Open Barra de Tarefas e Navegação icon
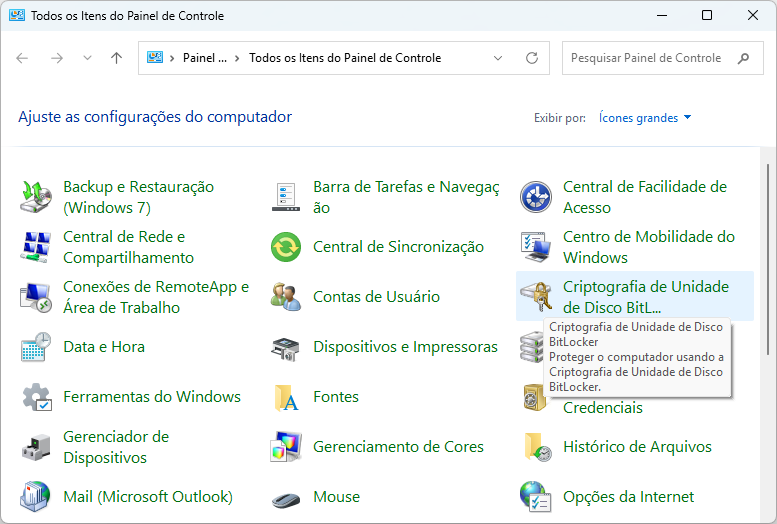Viewport: 777px width, 524px height. tap(286, 197)
